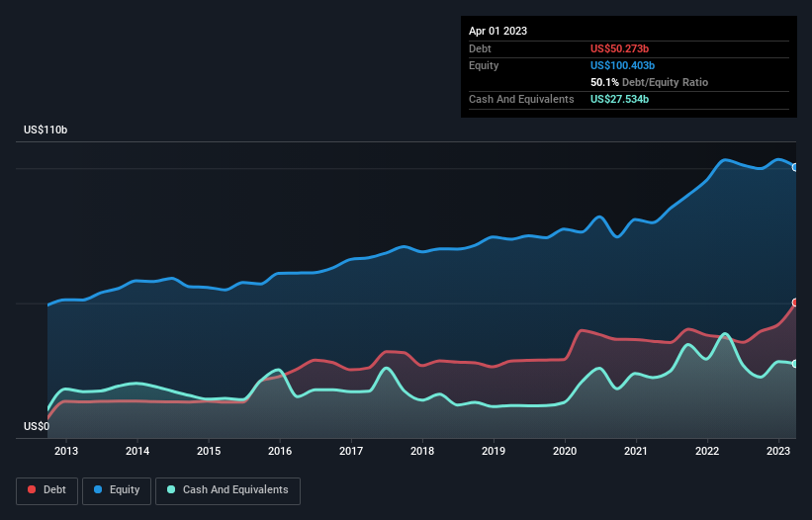Screen dimensions: 812x520
Task: Click the 2023 x-axis label
Action: tap(778, 451)
